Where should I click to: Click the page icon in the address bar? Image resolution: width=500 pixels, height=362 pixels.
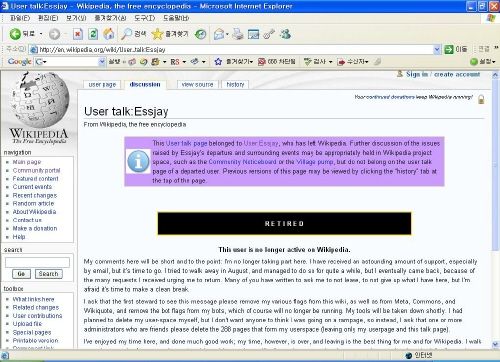33,50
